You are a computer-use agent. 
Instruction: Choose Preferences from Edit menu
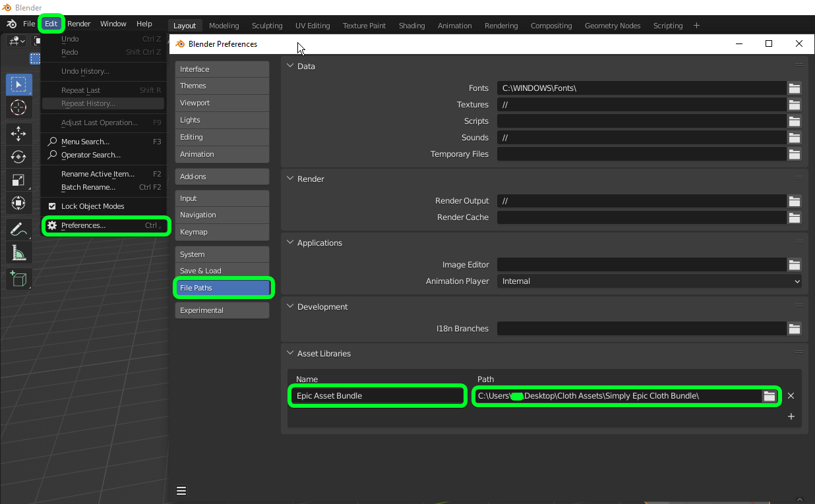[x=106, y=225]
